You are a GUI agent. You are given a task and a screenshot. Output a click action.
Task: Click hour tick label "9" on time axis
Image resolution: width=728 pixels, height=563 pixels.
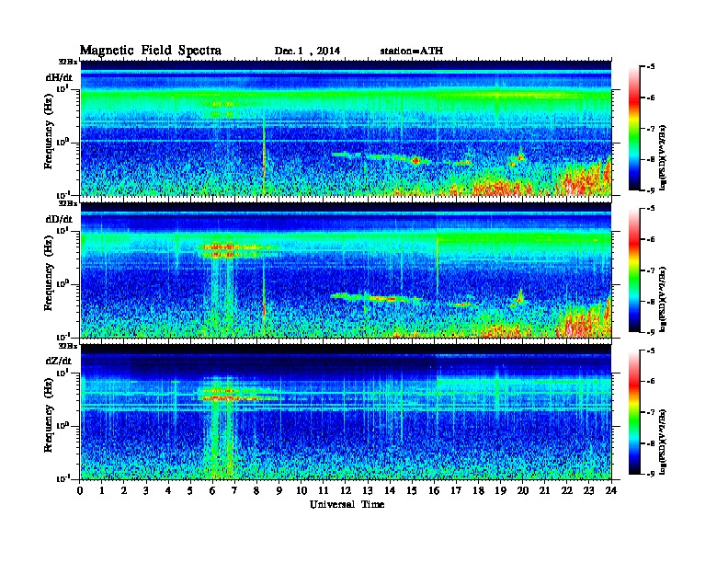pos(279,491)
